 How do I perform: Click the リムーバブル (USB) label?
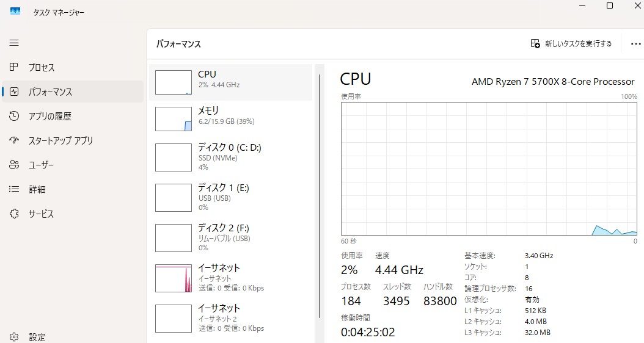224,239
